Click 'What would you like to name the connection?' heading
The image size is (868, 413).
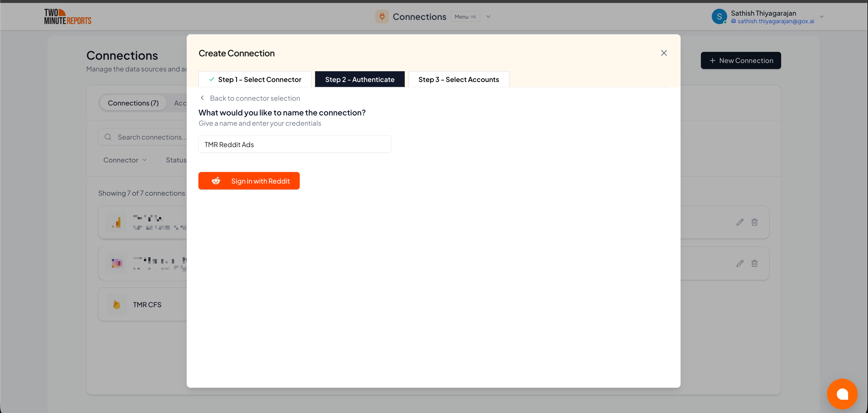coord(282,112)
